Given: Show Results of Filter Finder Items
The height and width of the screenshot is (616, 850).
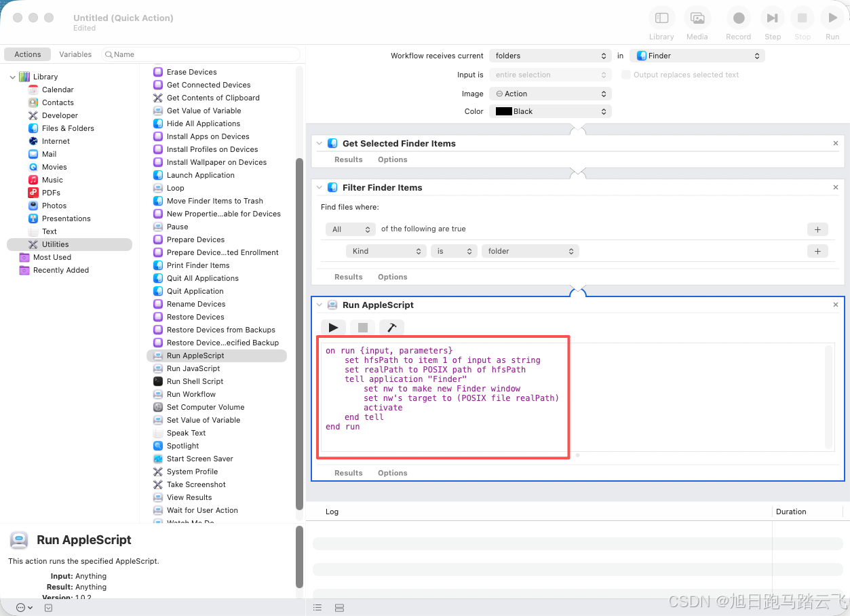Looking at the screenshot, I should pyautogui.click(x=349, y=277).
